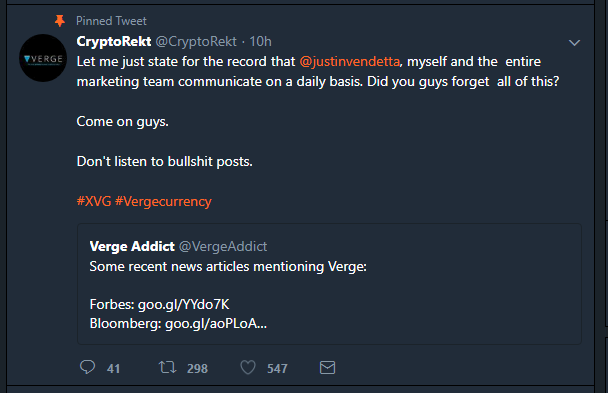Expand the tweet options chevron
608x393 pixels.
coord(574,43)
